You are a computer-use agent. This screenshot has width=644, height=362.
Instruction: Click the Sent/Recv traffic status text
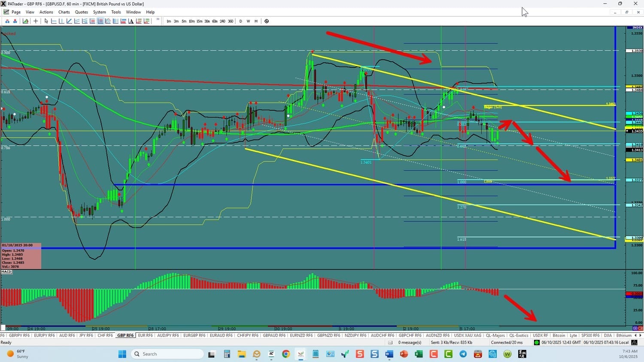451,342
